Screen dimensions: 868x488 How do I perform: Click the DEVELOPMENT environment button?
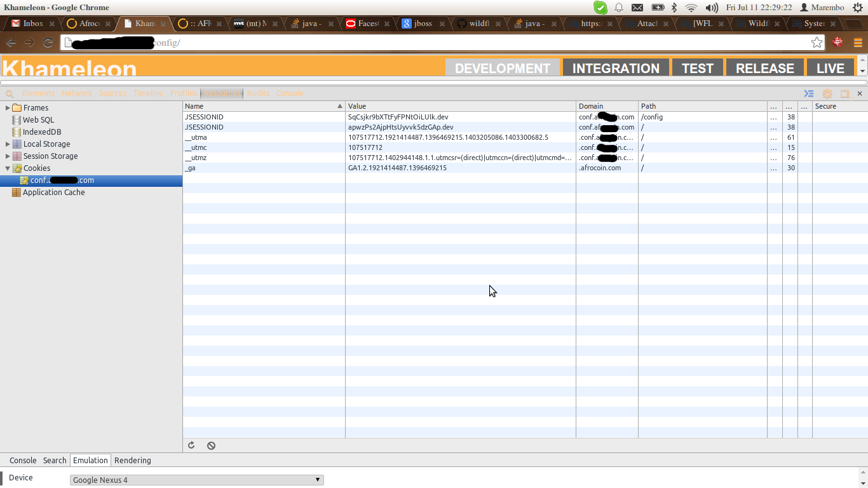pyautogui.click(x=503, y=68)
